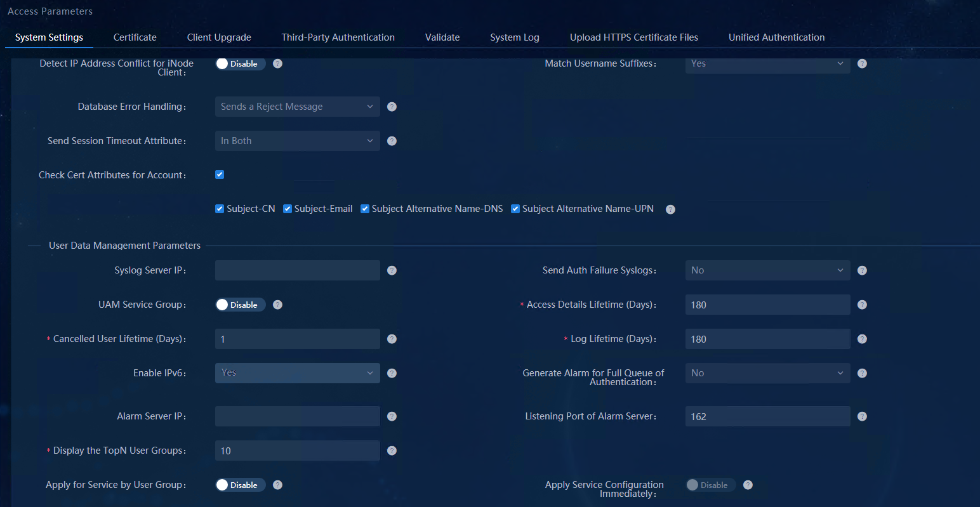Image resolution: width=980 pixels, height=507 pixels.
Task: Show help for Apply Service Configuration Immediately
Action: [748, 485]
